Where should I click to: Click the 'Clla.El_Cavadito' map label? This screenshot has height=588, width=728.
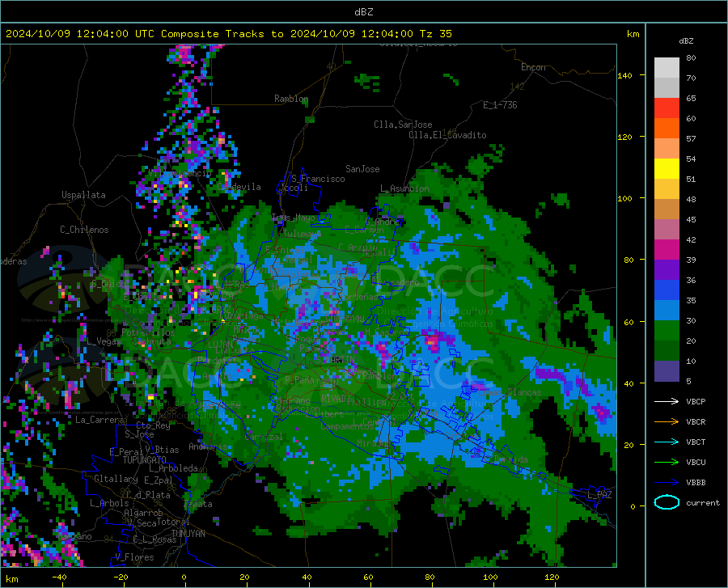pos(447,135)
